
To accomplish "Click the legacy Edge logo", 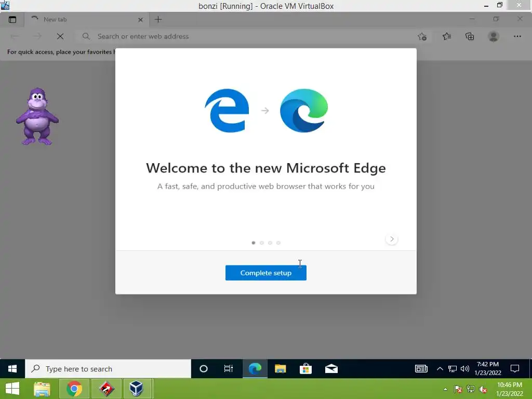I will 227,111.
